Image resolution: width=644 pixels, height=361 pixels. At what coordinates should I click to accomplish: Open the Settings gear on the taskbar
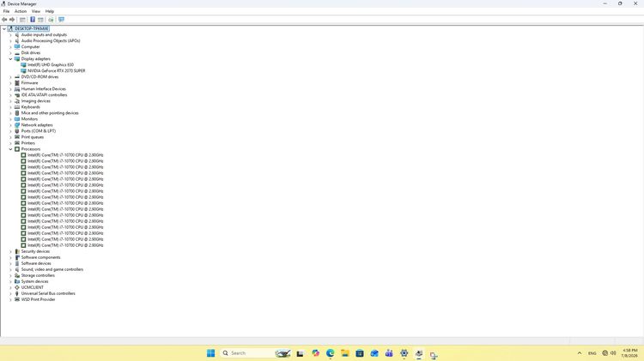pyautogui.click(x=404, y=353)
